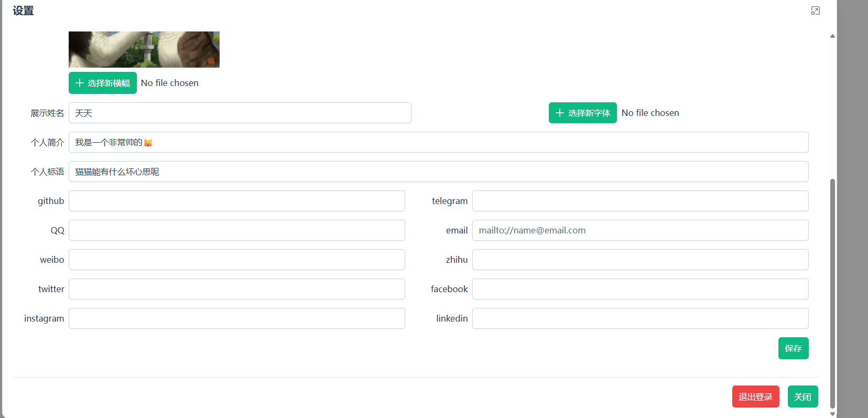Select the email input field
This screenshot has width=868, height=418.
point(641,230)
